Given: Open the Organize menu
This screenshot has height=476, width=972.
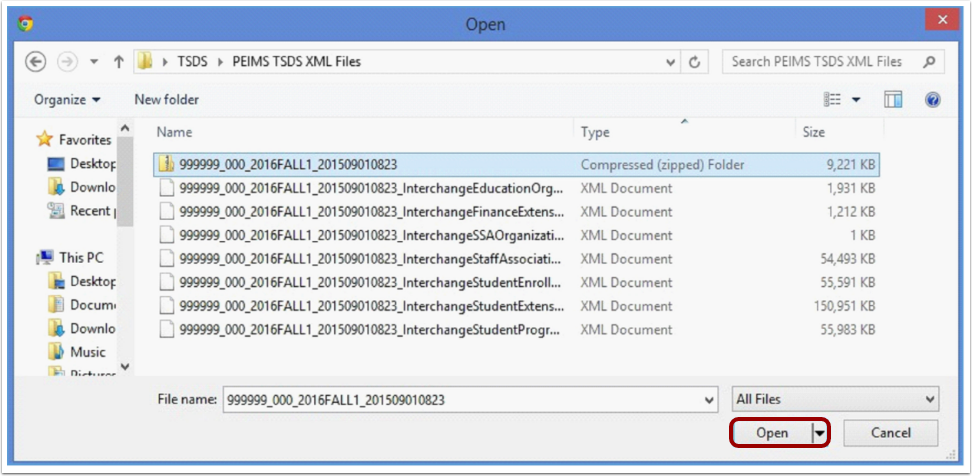Looking at the screenshot, I should point(67,99).
